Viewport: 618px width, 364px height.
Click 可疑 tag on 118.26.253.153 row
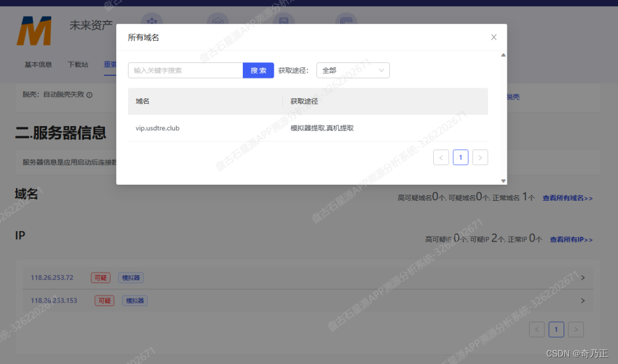tap(104, 300)
